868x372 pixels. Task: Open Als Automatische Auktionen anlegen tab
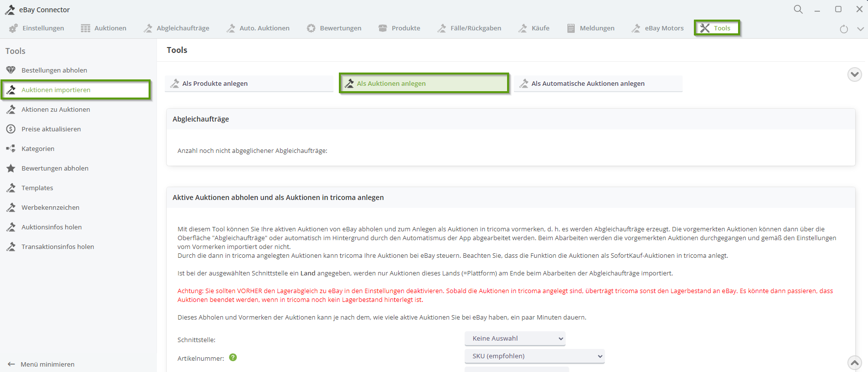click(598, 83)
